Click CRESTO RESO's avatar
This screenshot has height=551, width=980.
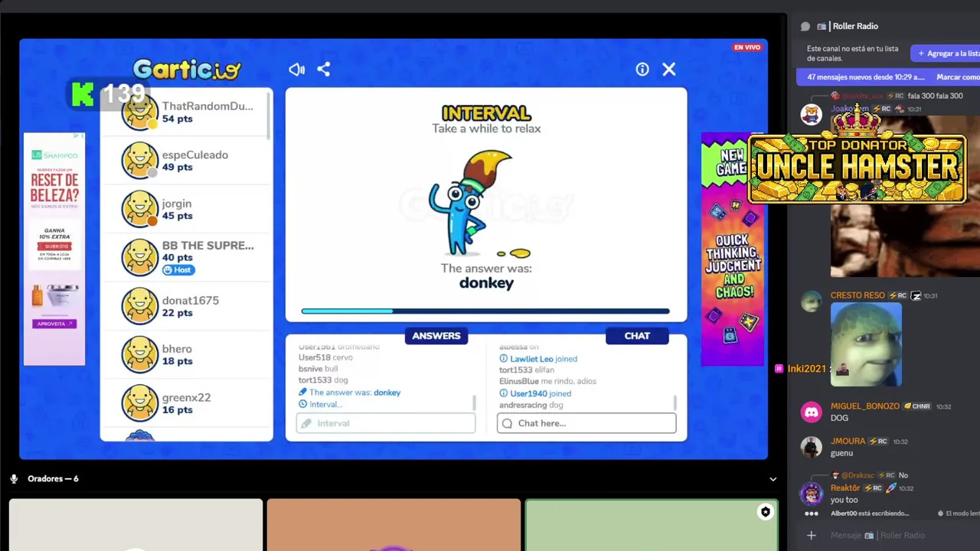811,302
